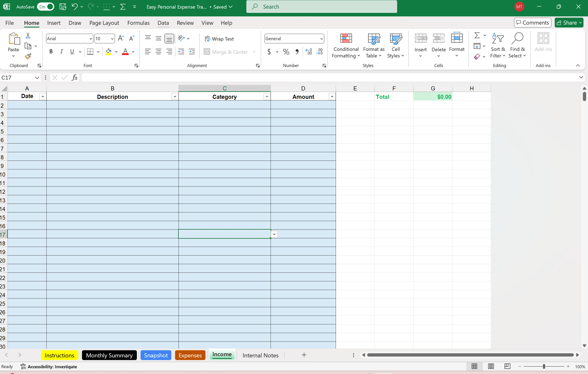Open Find & Select tool

coord(517,46)
